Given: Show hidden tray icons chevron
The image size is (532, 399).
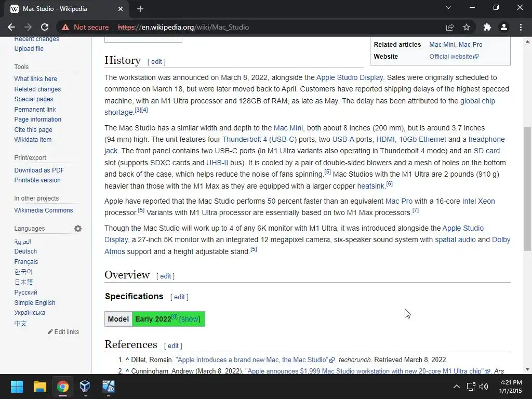Looking at the screenshot, I should point(457,387).
